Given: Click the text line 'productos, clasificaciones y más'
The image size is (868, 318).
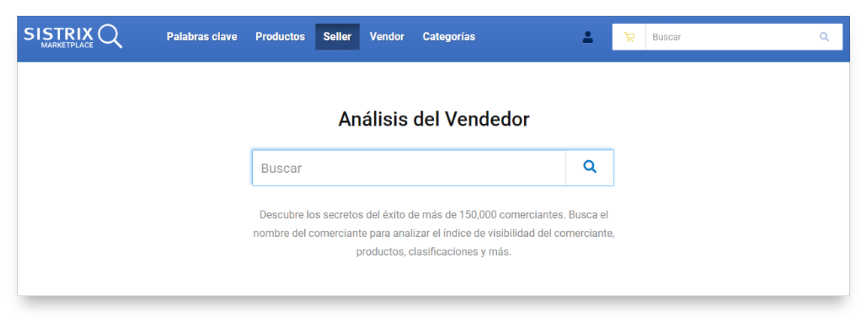Looking at the screenshot, I should tap(433, 252).
